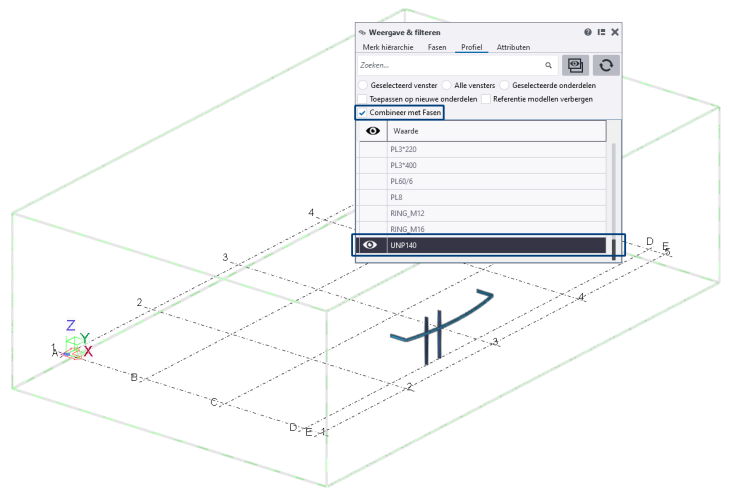Click the eye icon in the table header
This screenshot has width=730, height=493.
pyautogui.click(x=372, y=131)
